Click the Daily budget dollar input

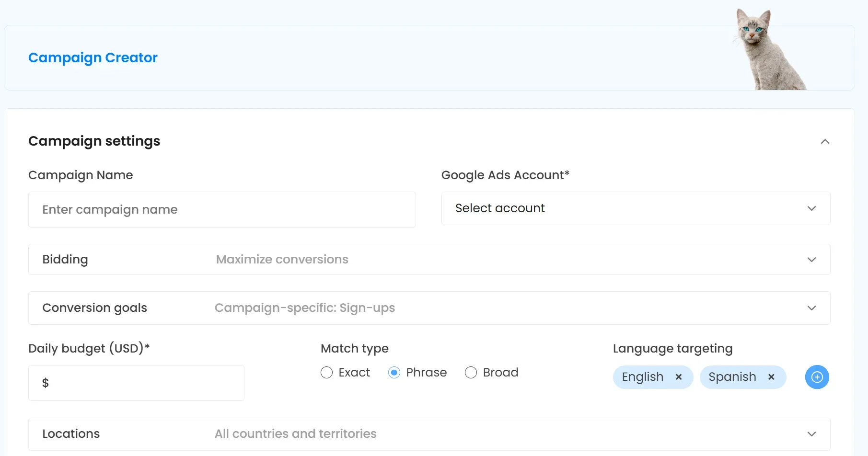(136, 383)
